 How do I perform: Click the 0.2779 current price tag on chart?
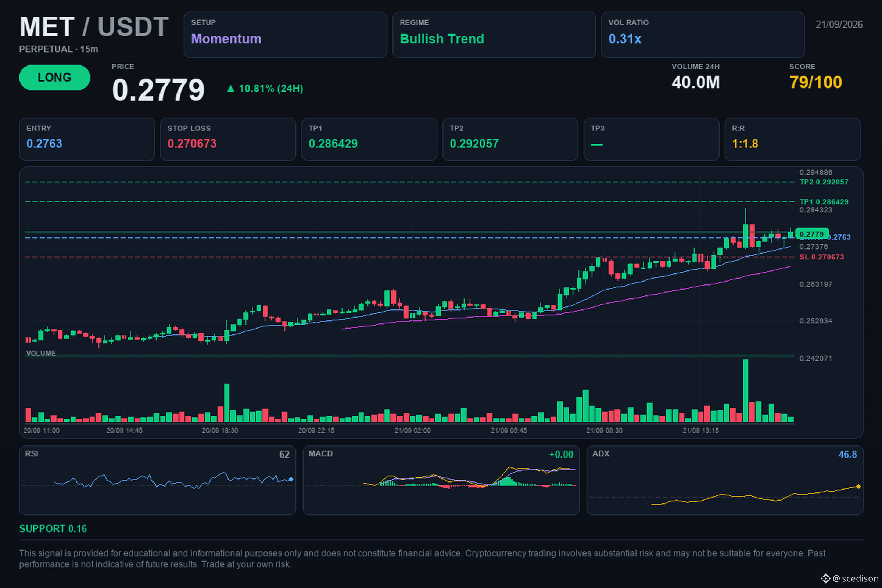(x=812, y=234)
